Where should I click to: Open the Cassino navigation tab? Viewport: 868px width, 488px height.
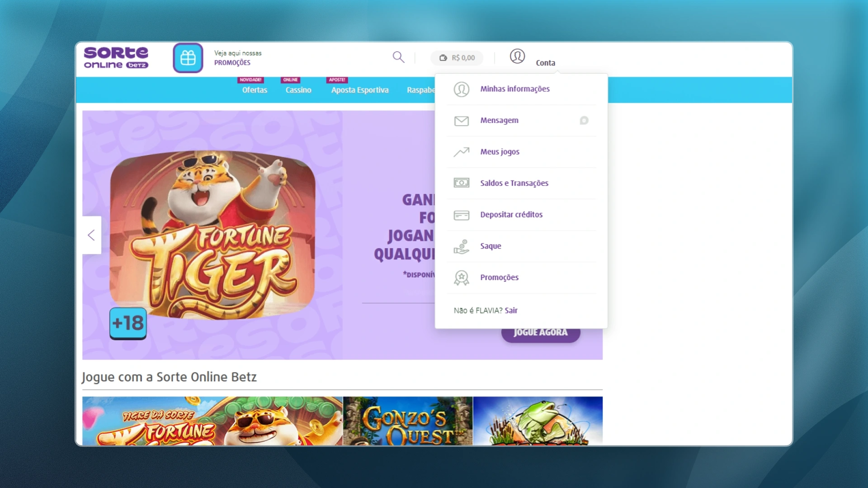point(298,90)
